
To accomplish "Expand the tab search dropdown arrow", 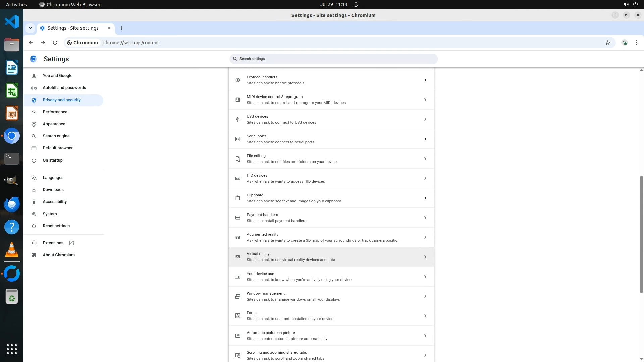I will point(30,28).
